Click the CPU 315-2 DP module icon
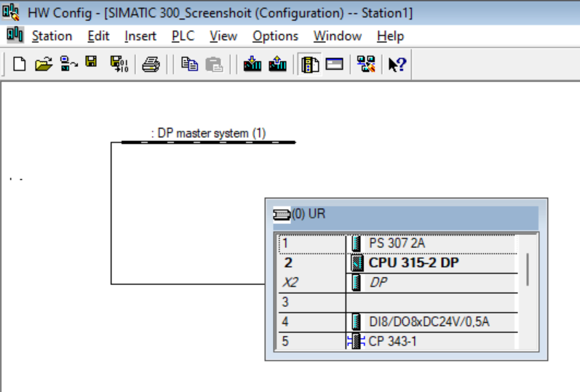Image resolution: width=580 pixels, height=392 pixels. tap(357, 263)
